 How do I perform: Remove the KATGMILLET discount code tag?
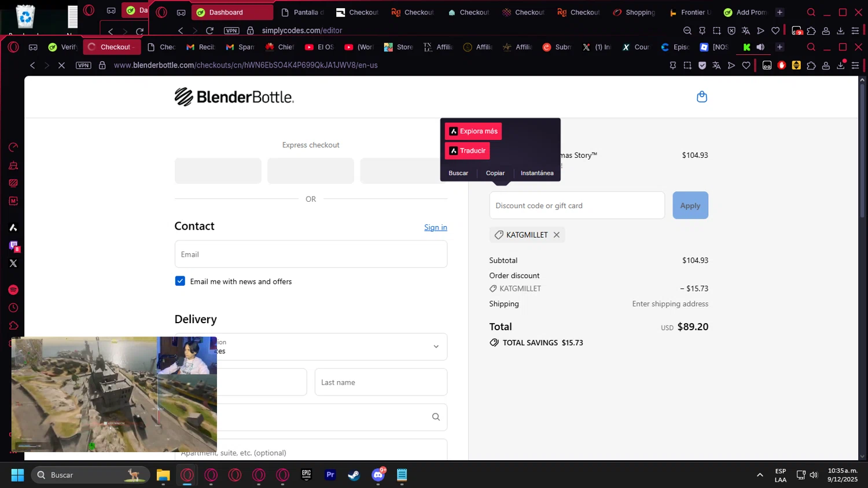[556, 235]
